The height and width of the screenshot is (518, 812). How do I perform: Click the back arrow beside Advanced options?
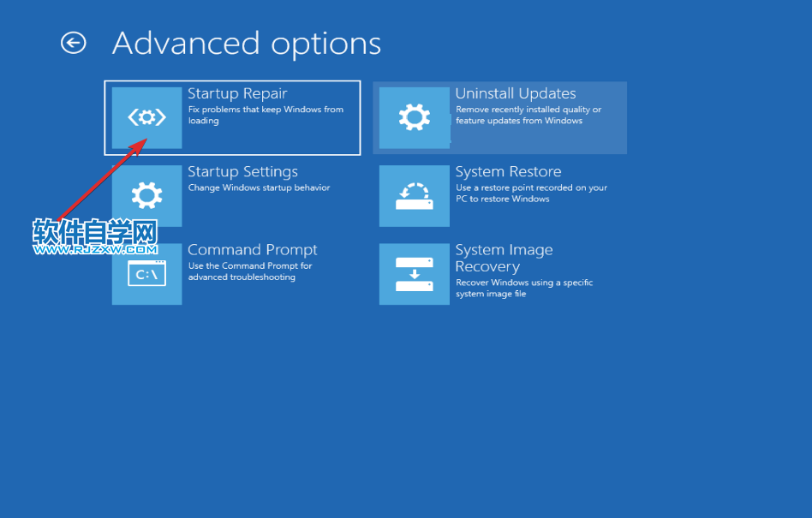coord(73,43)
